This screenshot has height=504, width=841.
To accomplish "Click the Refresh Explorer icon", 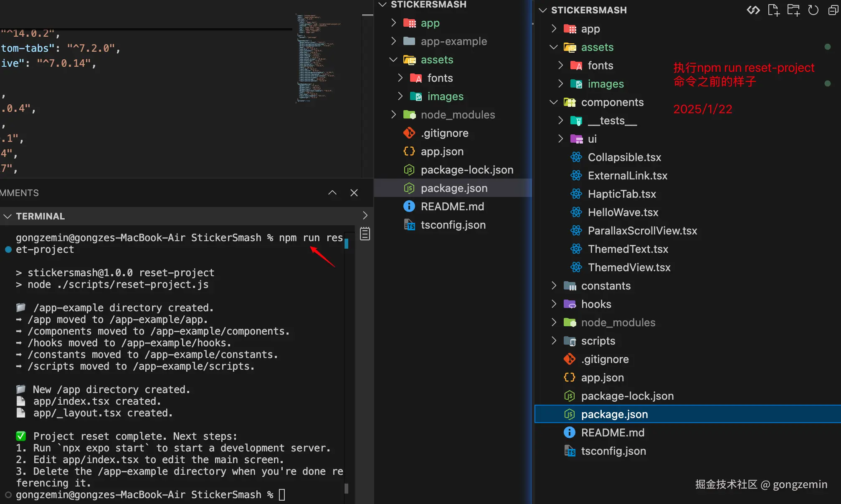I will 813,10.
